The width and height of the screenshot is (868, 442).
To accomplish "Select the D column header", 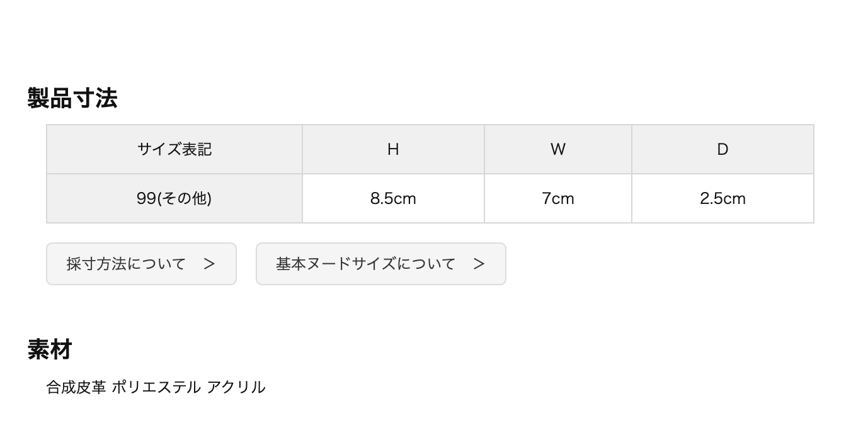I will point(722,149).
